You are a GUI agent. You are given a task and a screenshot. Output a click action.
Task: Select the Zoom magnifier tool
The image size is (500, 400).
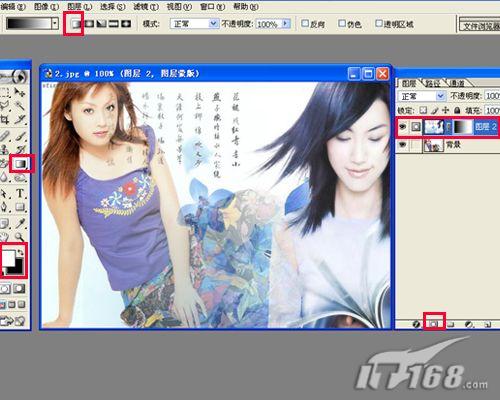click(20, 237)
